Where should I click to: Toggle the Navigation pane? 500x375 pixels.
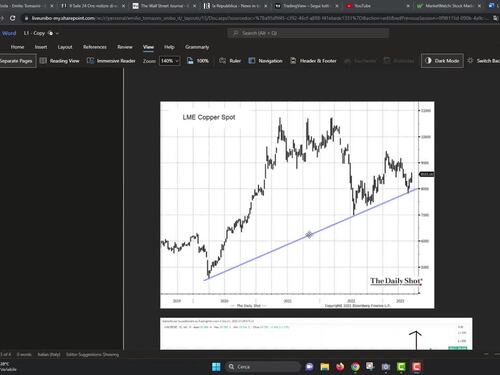[266, 61]
